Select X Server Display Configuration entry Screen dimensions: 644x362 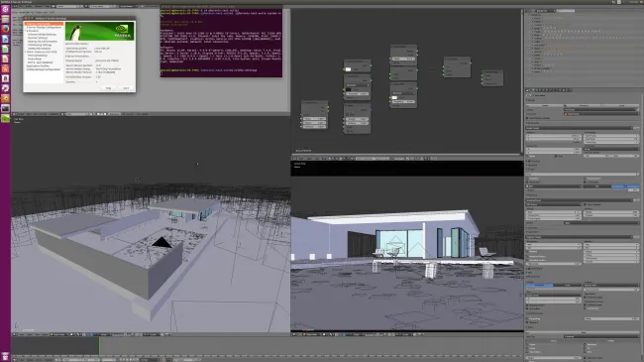(44, 28)
